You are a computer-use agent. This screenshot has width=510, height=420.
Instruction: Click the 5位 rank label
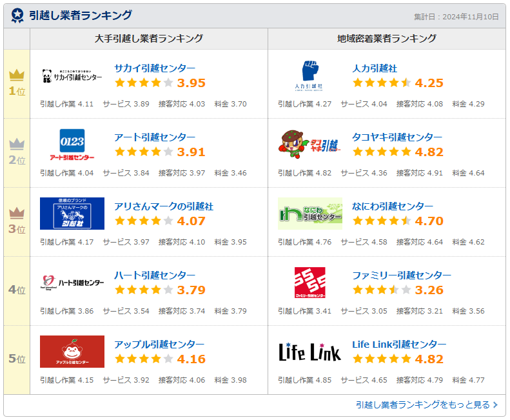[17, 359]
